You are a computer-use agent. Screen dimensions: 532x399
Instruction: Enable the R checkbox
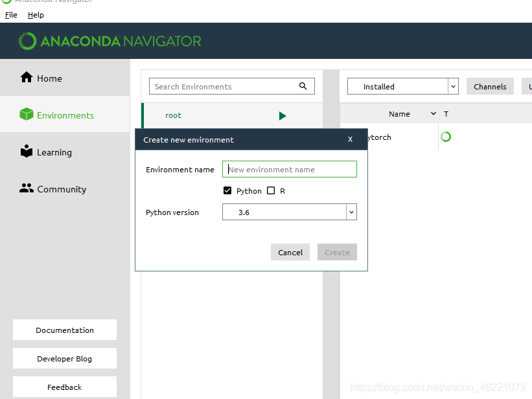(271, 190)
